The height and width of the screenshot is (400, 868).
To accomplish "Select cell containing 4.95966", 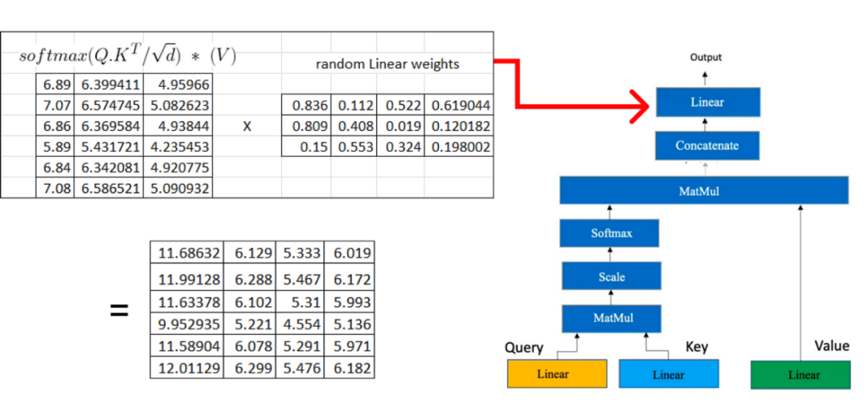I will tap(178, 84).
